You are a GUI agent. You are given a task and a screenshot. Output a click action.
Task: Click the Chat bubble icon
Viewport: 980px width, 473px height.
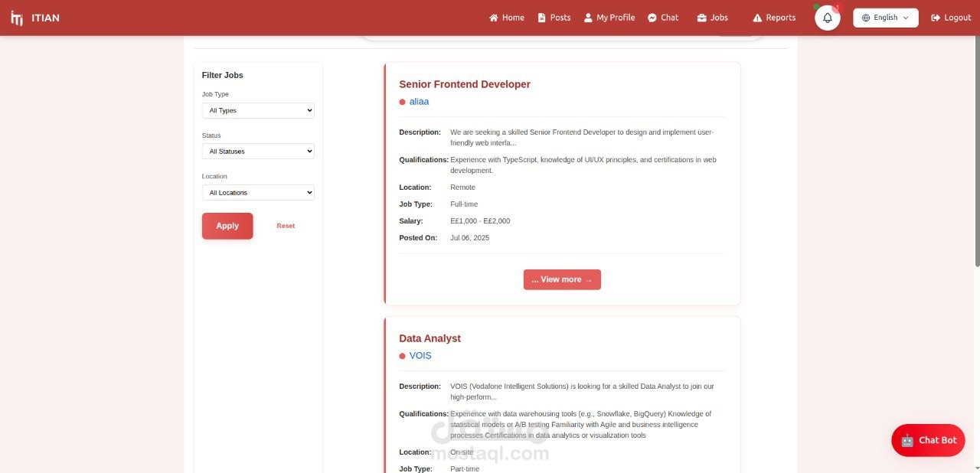652,18
